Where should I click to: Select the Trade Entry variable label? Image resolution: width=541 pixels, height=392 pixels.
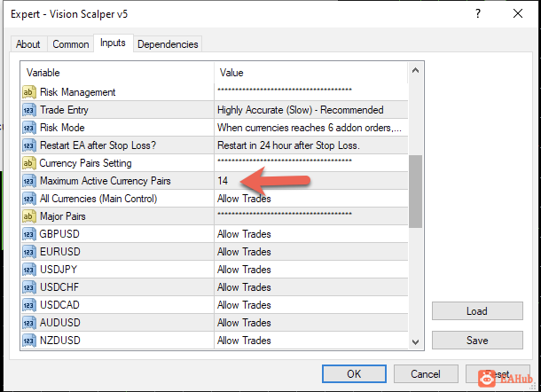tap(64, 110)
